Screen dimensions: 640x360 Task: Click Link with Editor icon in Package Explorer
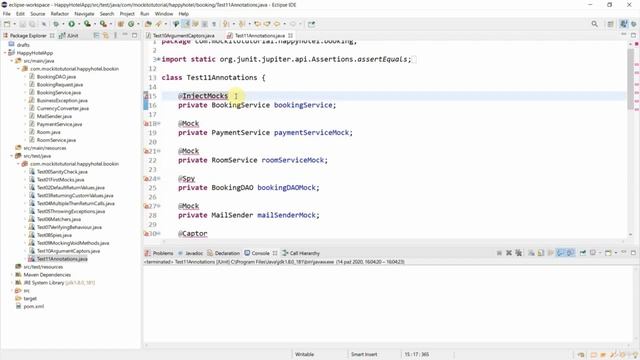(106, 36)
